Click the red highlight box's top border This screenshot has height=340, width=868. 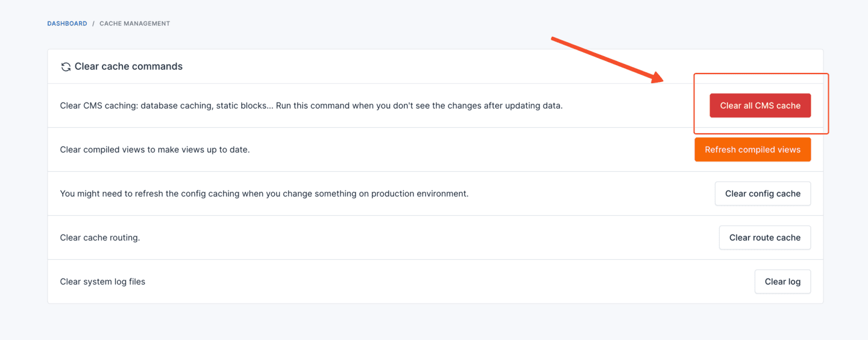pos(761,74)
